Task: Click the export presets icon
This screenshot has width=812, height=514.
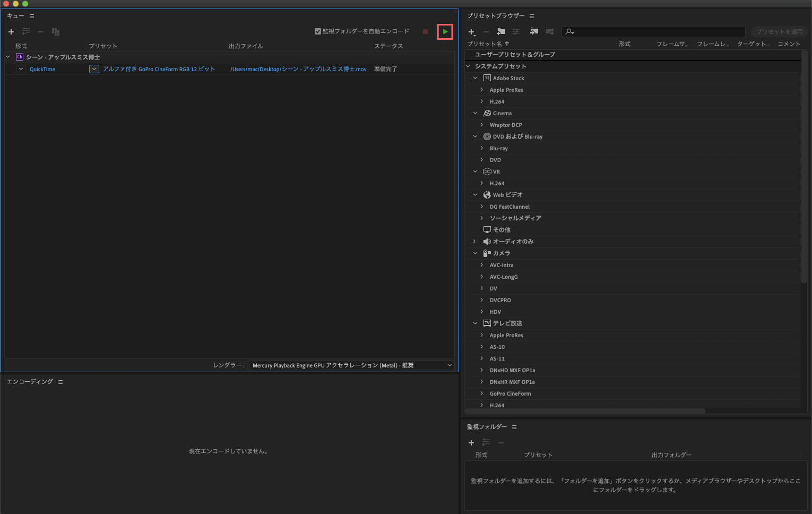Action: pos(550,32)
